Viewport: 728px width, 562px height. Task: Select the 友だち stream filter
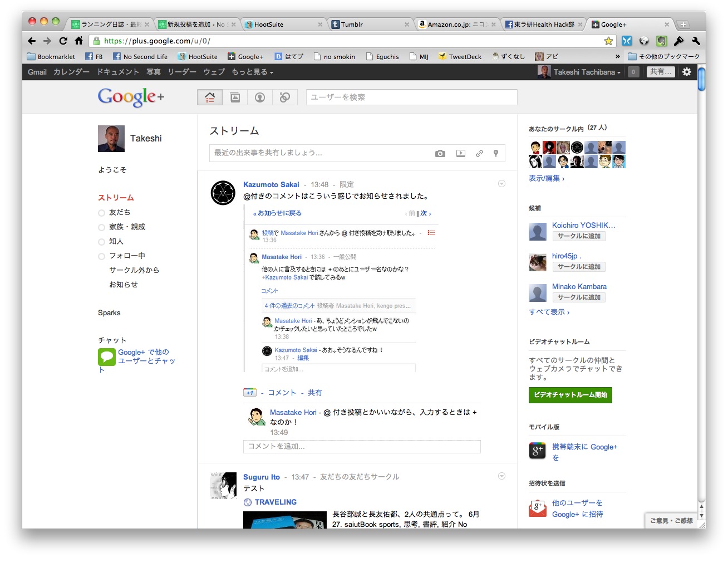(119, 212)
